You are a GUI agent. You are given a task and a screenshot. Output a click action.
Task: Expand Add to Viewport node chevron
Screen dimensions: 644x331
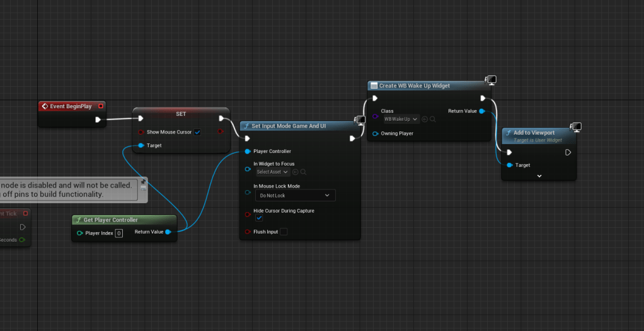pyautogui.click(x=539, y=176)
